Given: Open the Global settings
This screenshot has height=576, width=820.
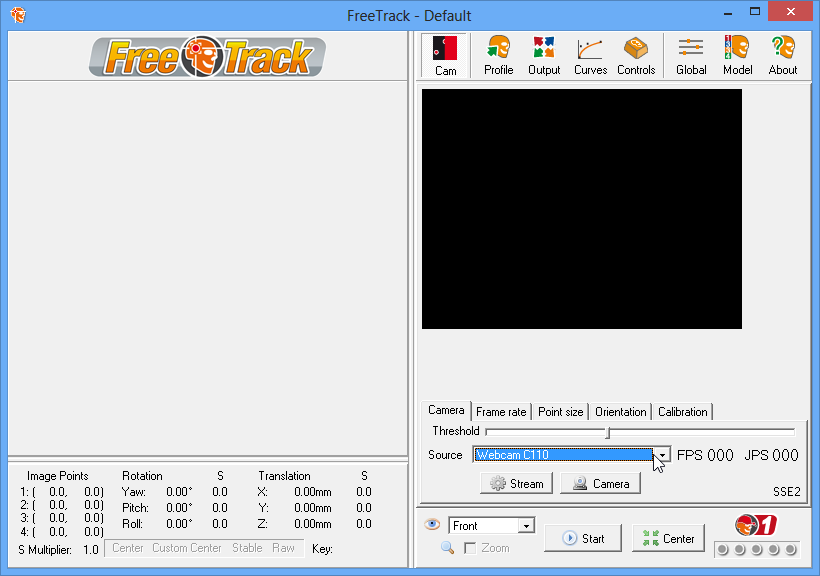Looking at the screenshot, I should click(x=691, y=56).
